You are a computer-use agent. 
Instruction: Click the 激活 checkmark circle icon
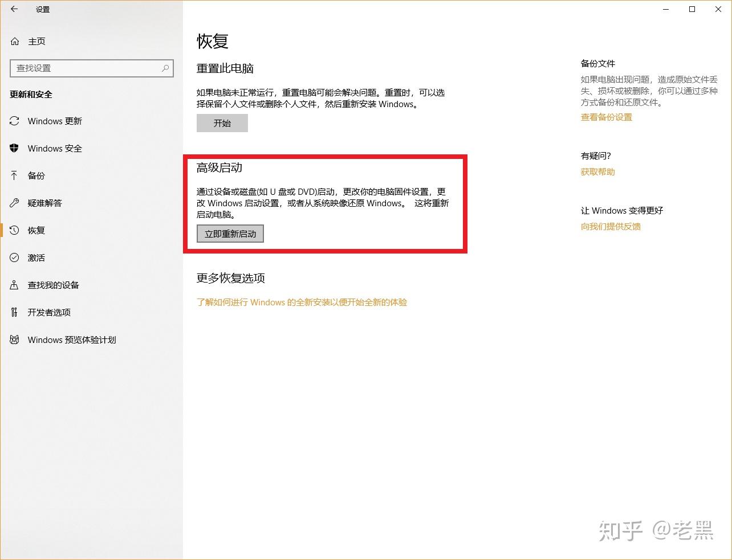coord(14,257)
